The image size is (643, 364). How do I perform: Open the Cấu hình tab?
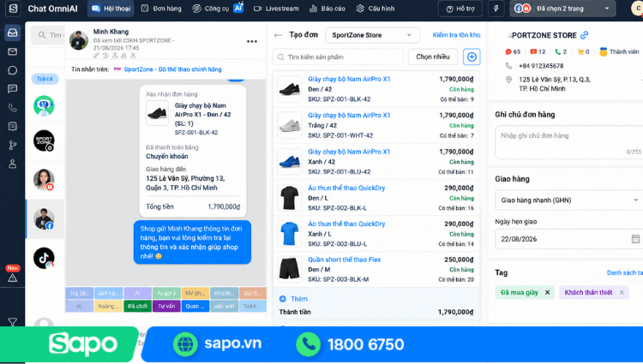(x=376, y=9)
